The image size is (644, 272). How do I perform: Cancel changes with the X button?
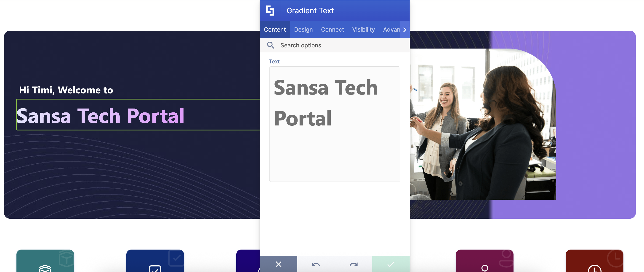(x=278, y=264)
